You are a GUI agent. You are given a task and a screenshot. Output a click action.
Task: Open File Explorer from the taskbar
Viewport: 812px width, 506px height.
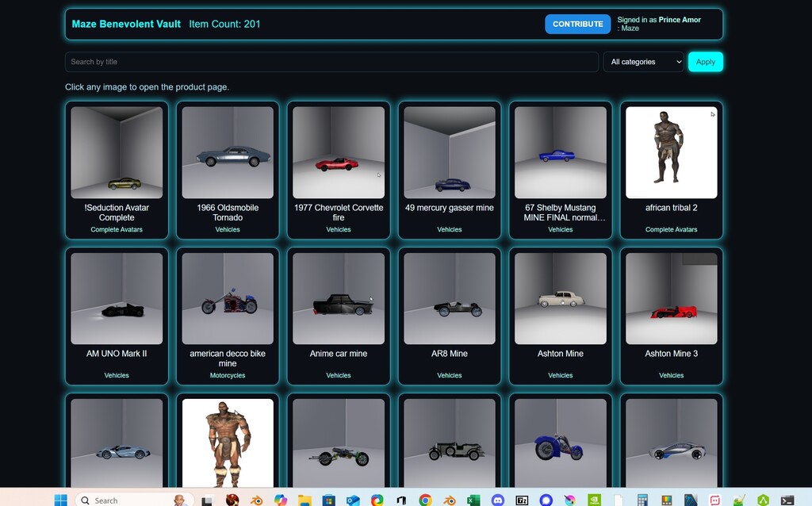tap(304, 500)
